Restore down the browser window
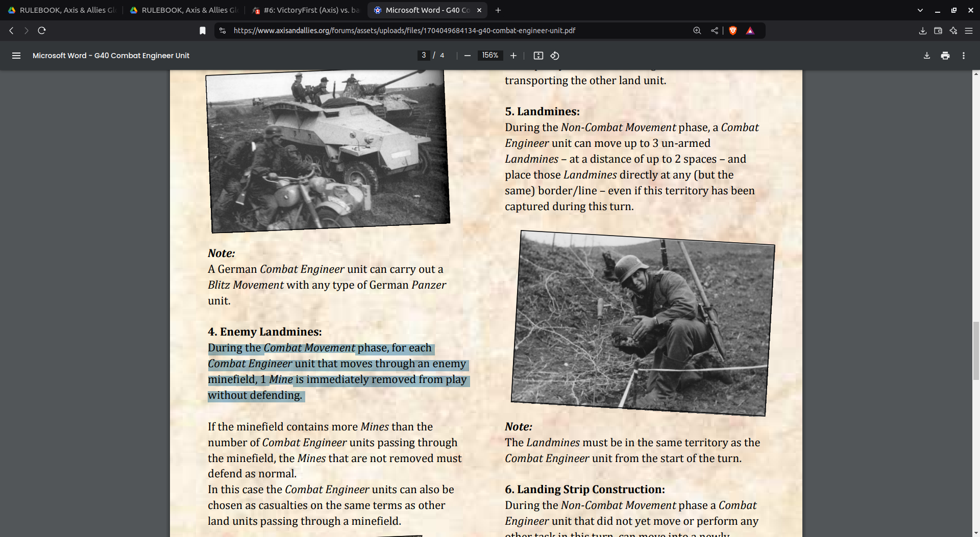Image resolution: width=980 pixels, height=537 pixels. click(954, 10)
